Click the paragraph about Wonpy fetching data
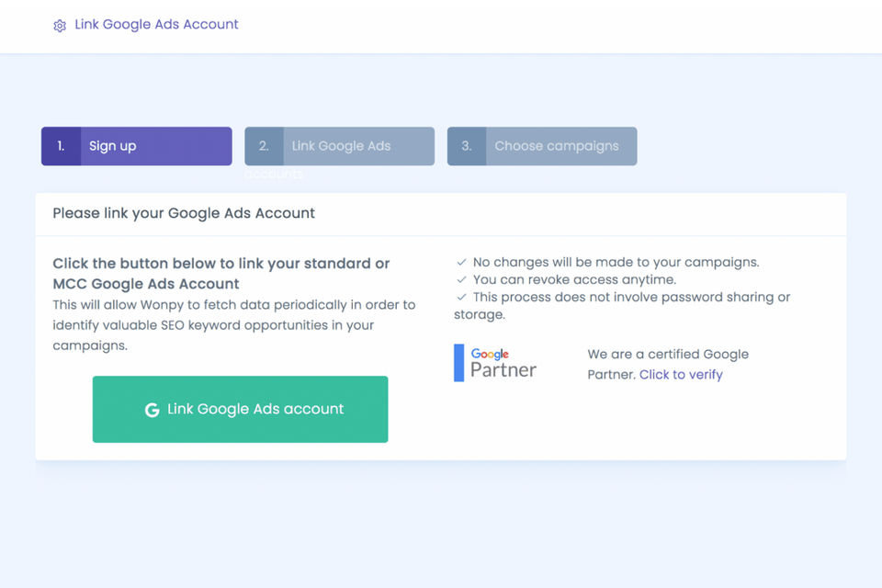Screen dimensions: 882x588 coord(233,325)
